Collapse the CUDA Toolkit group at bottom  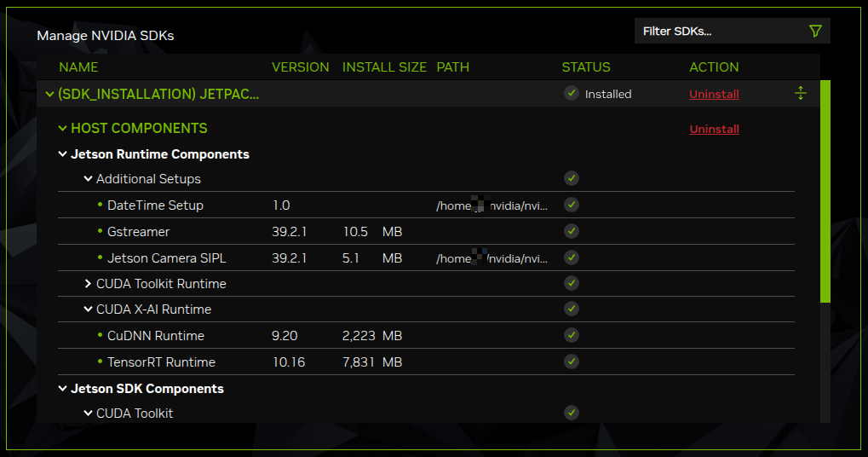tap(88, 414)
